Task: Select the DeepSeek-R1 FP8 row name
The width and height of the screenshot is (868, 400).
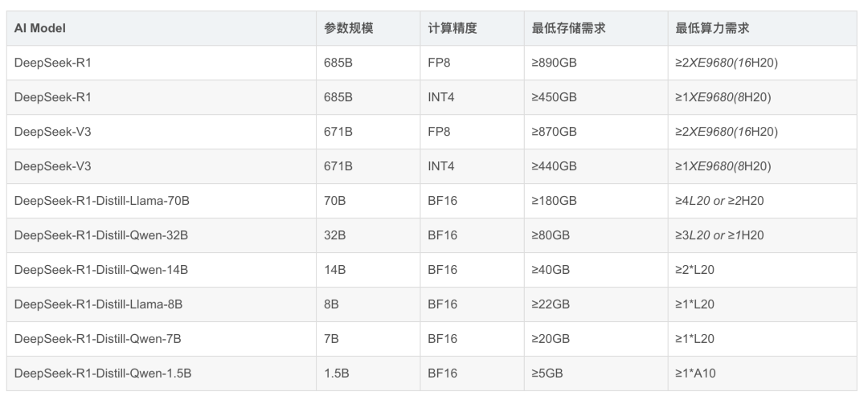Action: [52, 63]
